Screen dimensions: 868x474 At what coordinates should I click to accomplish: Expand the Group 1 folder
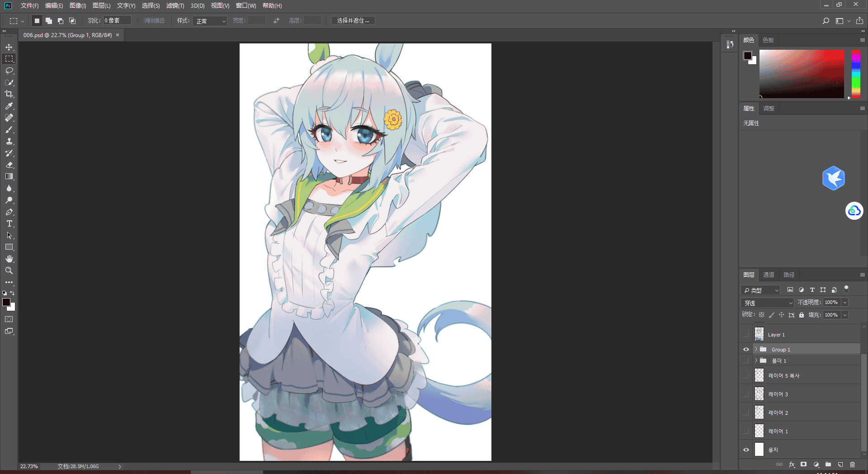[x=756, y=349]
